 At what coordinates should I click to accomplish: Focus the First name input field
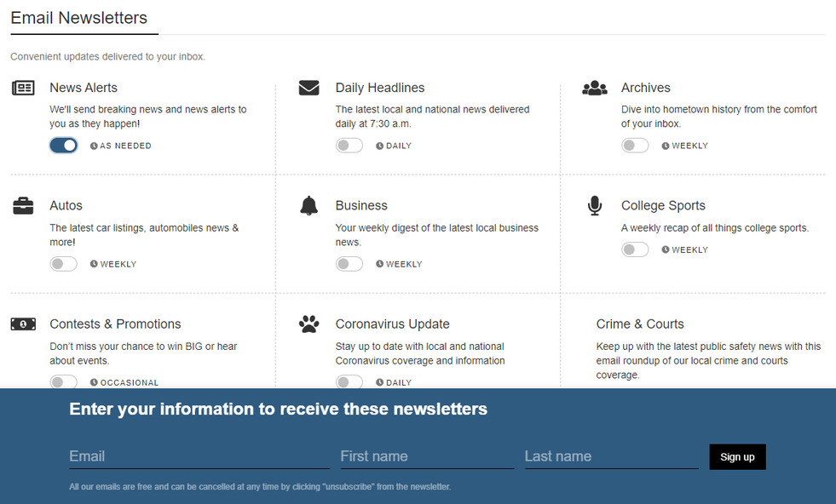[x=428, y=456]
